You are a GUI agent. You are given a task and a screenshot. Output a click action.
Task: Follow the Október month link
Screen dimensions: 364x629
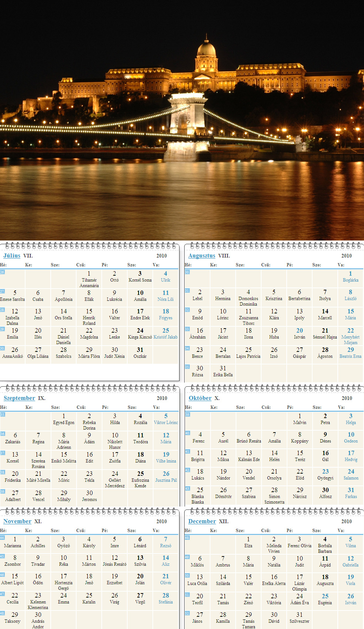200,398
